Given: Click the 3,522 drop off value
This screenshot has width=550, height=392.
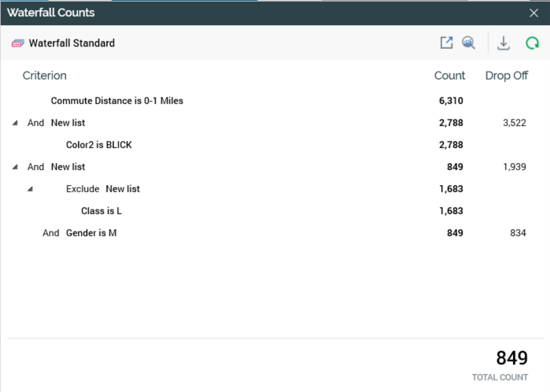Looking at the screenshot, I should (x=513, y=123).
